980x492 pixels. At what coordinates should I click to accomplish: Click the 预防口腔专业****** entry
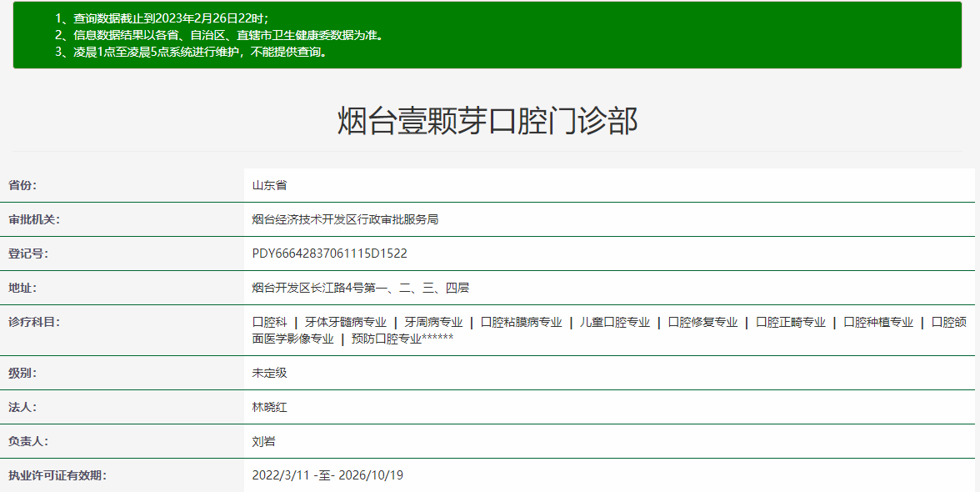(402, 339)
